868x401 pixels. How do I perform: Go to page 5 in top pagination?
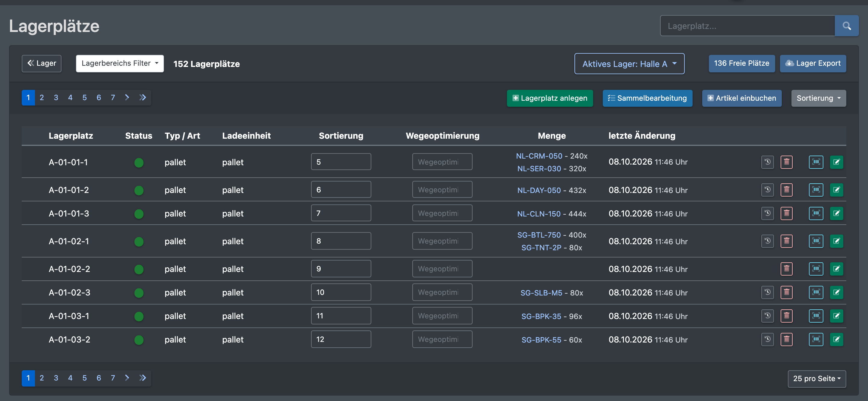(85, 97)
